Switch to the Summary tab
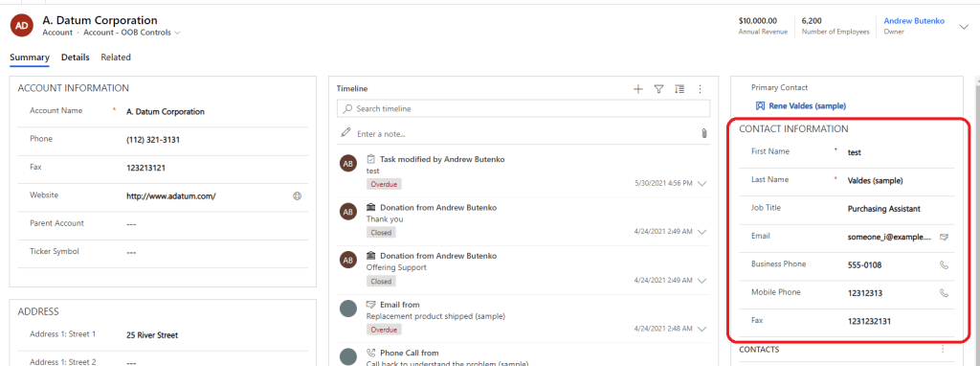The width and height of the screenshot is (980, 366). click(x=30, y=57)
